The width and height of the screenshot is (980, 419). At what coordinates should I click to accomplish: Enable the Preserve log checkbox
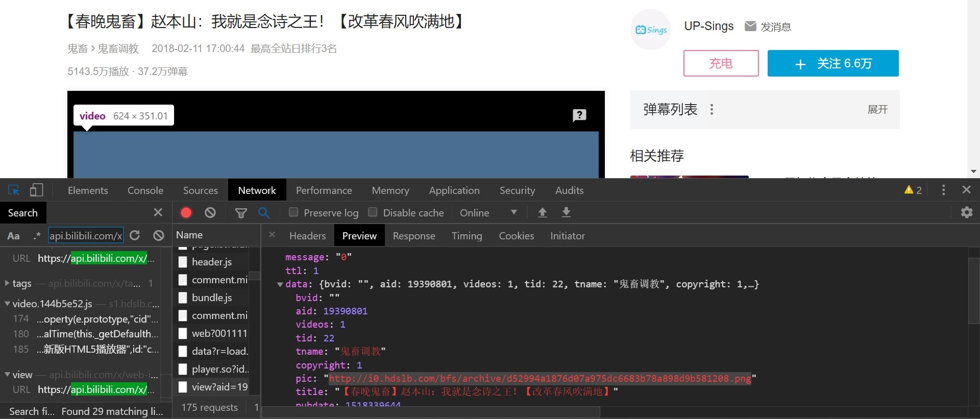293,212
